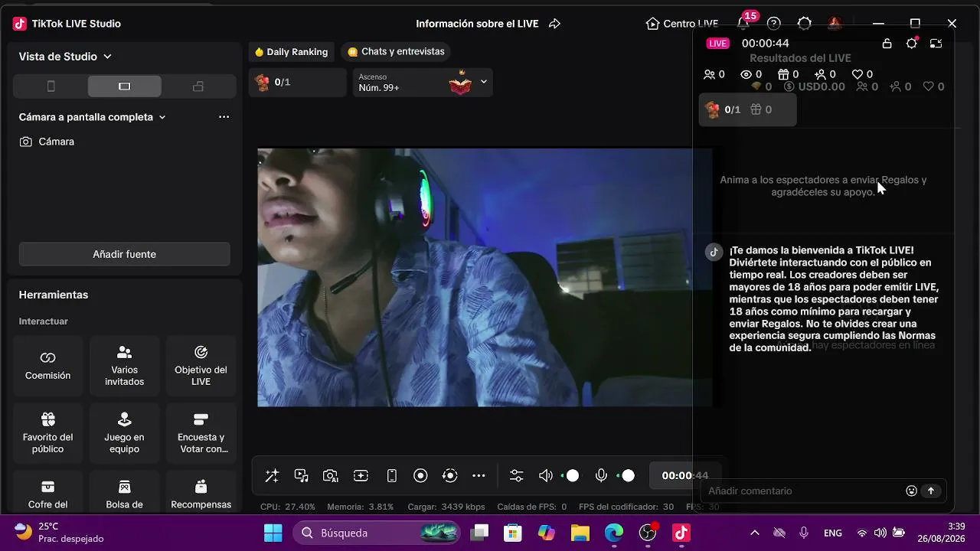Open more options in the bottom toolbar
The image size is (980, 551).
tap(479, 476)
